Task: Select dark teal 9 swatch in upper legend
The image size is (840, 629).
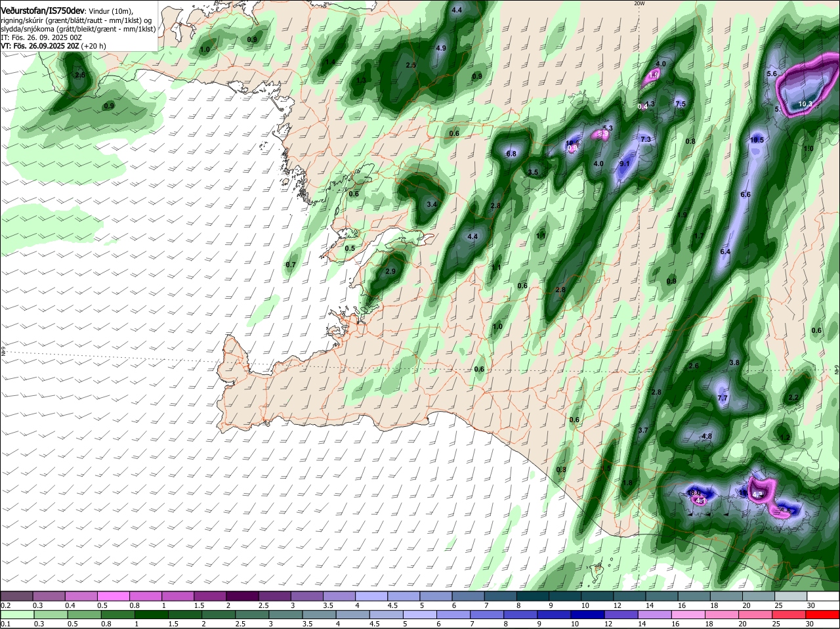Action: tap(566, 596)
